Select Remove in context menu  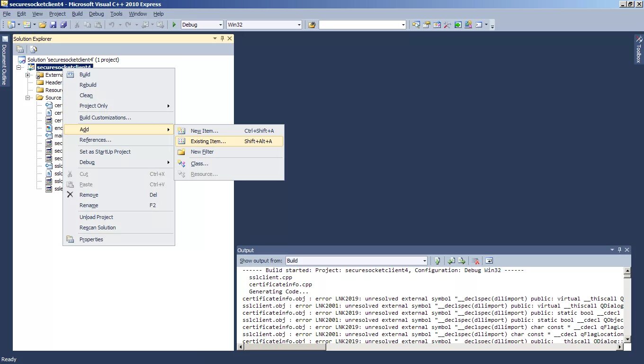click(x=119, y=195)
